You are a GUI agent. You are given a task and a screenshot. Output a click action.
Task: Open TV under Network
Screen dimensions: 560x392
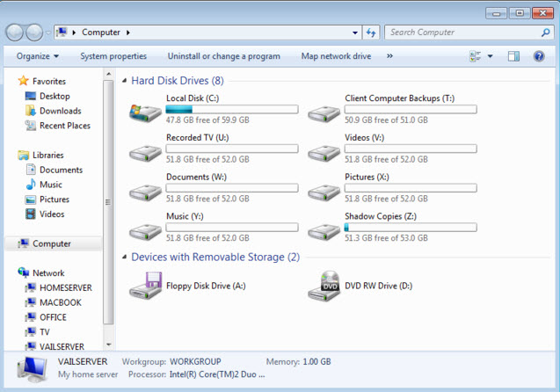(x=45, y=332)
